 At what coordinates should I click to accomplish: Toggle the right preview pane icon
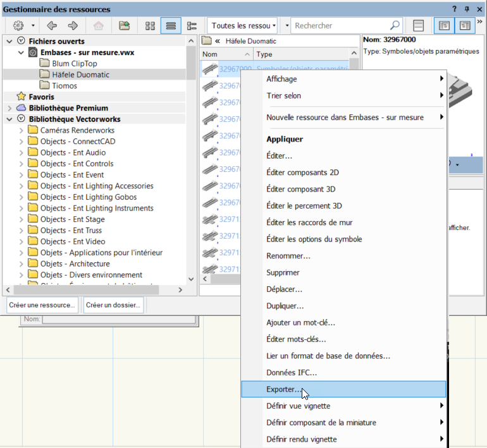click(465, 25)
